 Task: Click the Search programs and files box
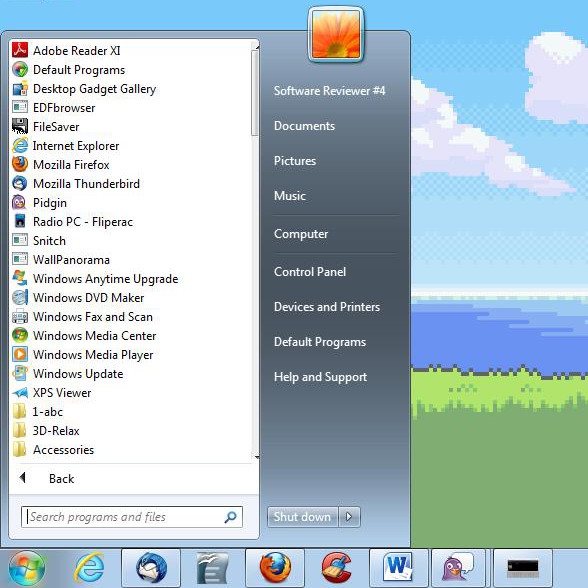(x=132, y=517)
